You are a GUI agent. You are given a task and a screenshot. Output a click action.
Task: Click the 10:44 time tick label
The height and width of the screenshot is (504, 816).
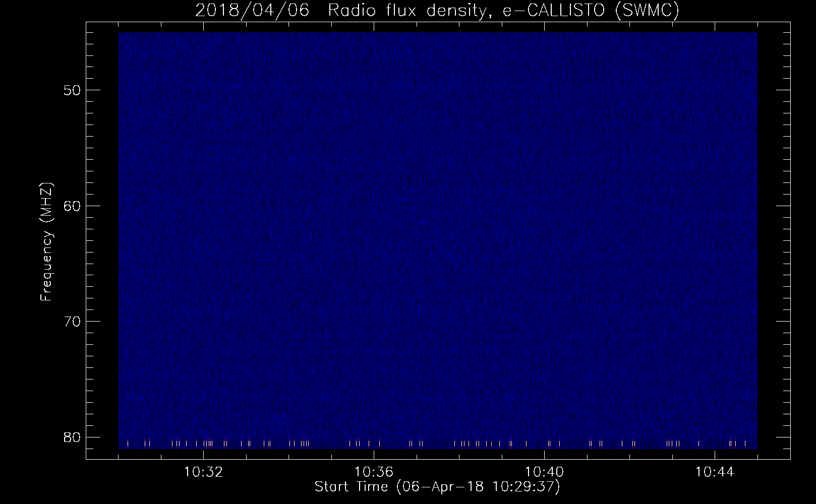[x=715, y=472]
